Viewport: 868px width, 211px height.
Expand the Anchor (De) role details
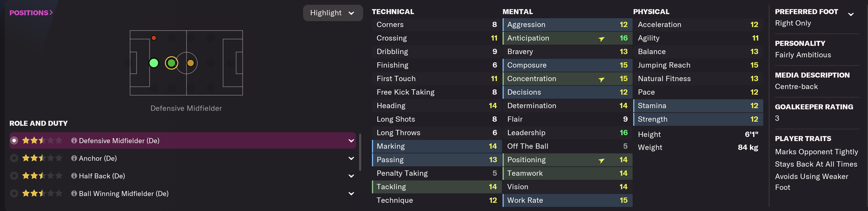351,158
